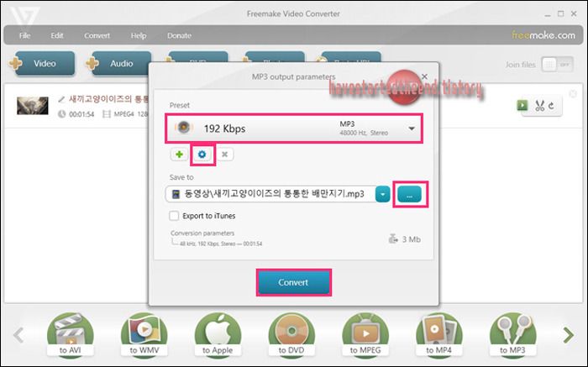Expand the Save to path dropdown arrow
This screenshot has width=588, height=367.
[x=382, y=194]
